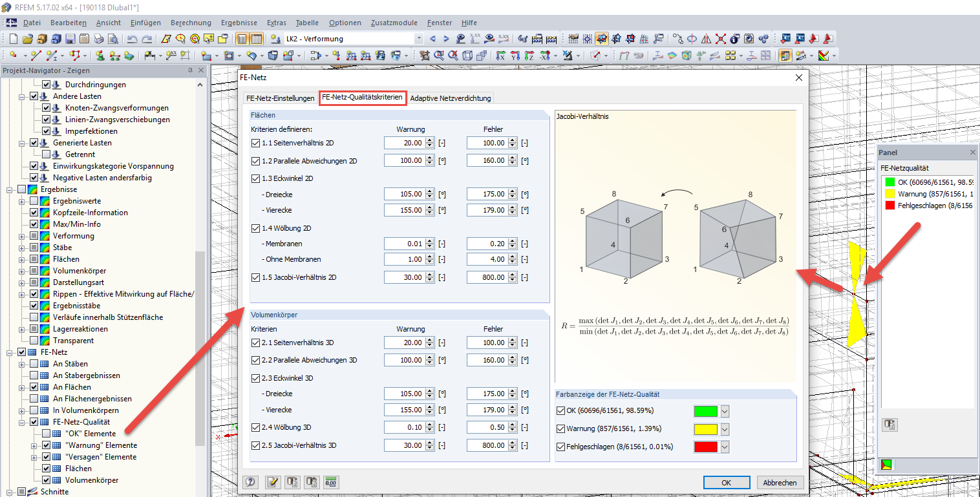Viewport: 980px width, 497px height.
Task: Click the yellow Warnung color swatch
Action: [707, 429]
